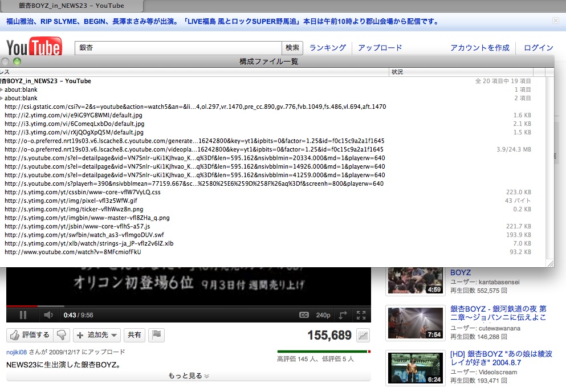The height and width of the screenshot is (392, 566).
Task: Click the YouTube logo
Action: pos(34,46)
